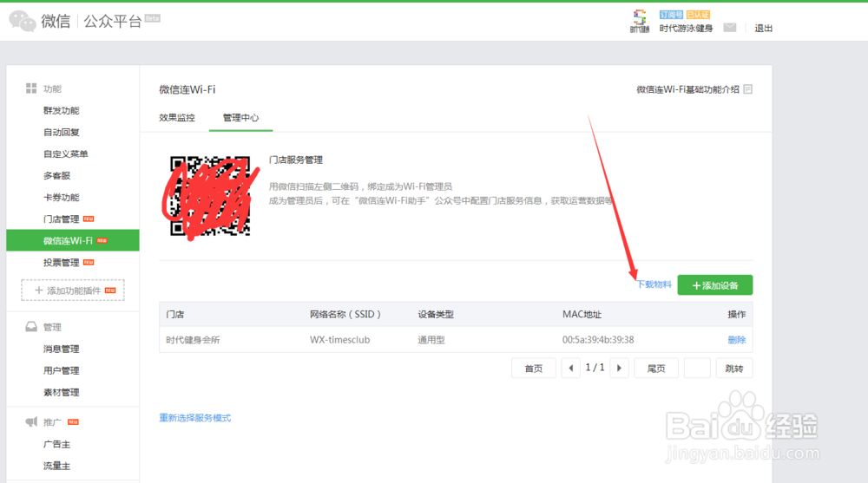Open 自定义菜单 in sidebar

65,153
